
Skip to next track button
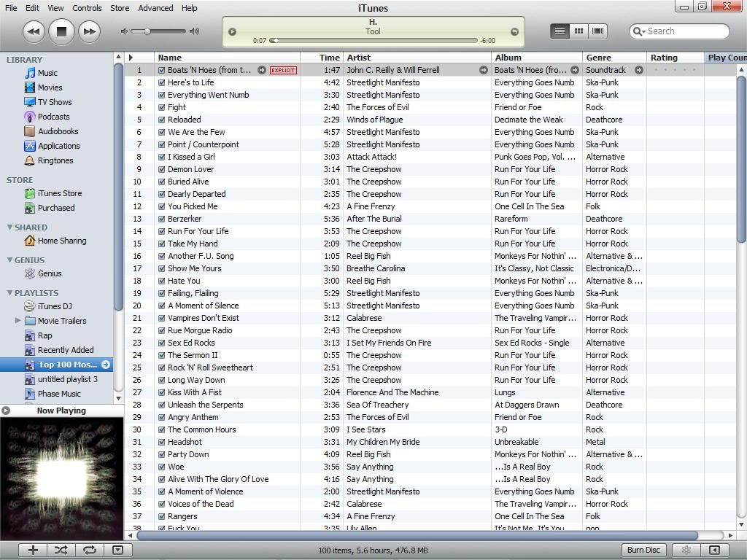tap(89, 31)
